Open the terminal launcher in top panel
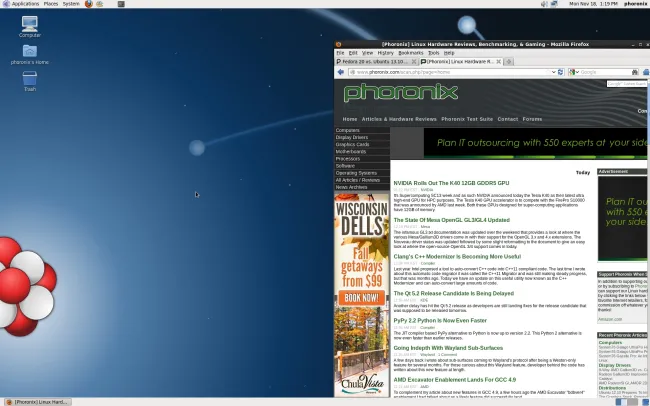 coord(121,4)
